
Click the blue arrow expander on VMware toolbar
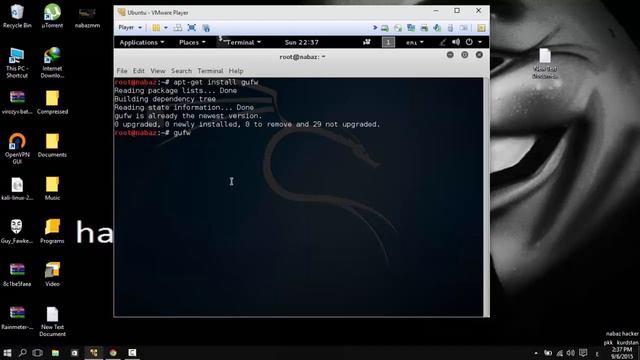click(375, 28)
